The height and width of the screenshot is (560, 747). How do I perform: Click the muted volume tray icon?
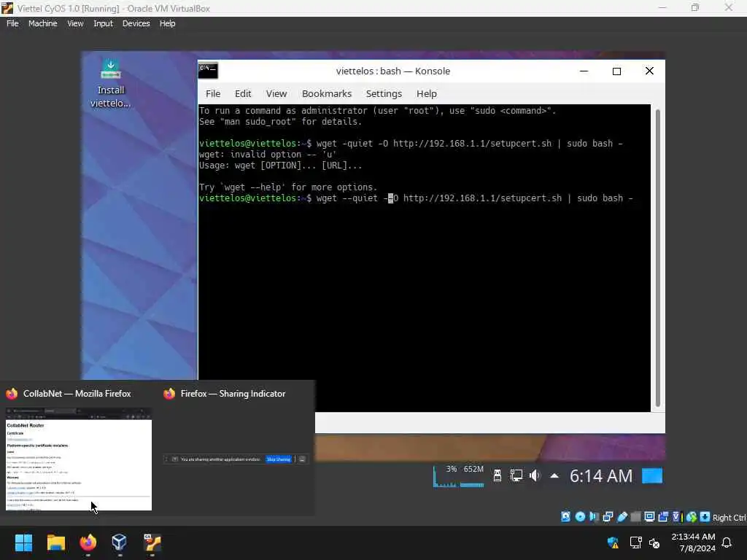point(654,542)
